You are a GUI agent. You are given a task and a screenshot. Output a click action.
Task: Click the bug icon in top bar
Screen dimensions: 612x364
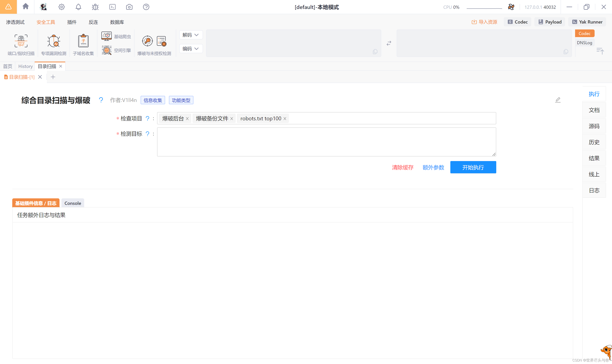click(95, 7)
